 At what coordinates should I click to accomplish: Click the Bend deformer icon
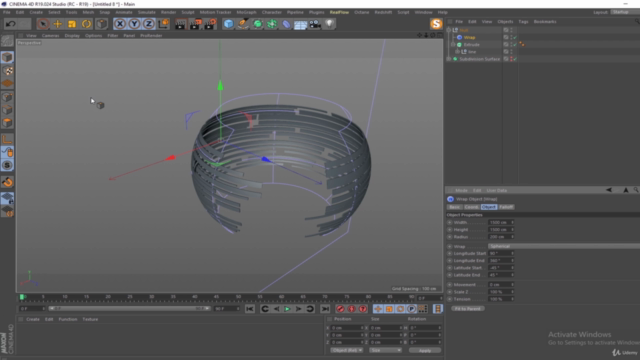tap(286, 24)
